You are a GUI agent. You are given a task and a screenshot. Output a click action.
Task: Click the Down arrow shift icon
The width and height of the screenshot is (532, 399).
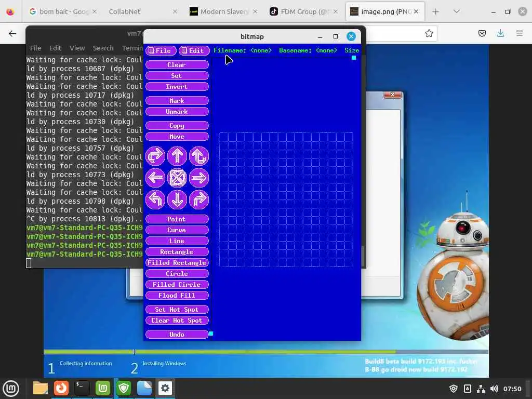click(177, 199)
